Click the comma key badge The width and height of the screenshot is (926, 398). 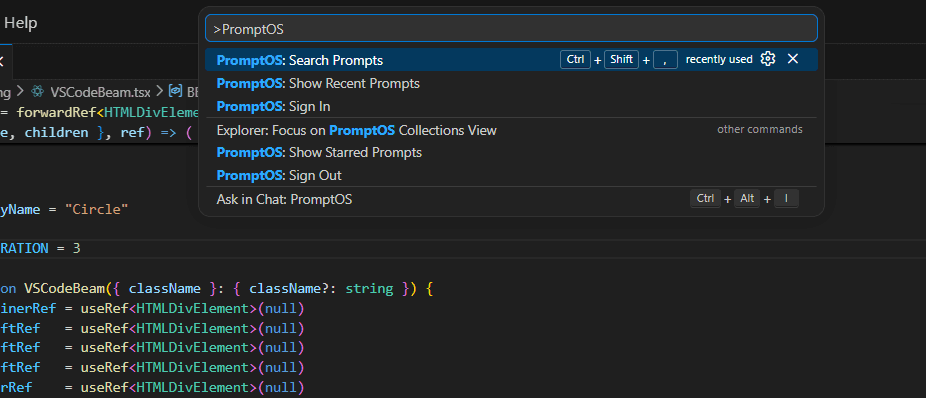(665, 60)
